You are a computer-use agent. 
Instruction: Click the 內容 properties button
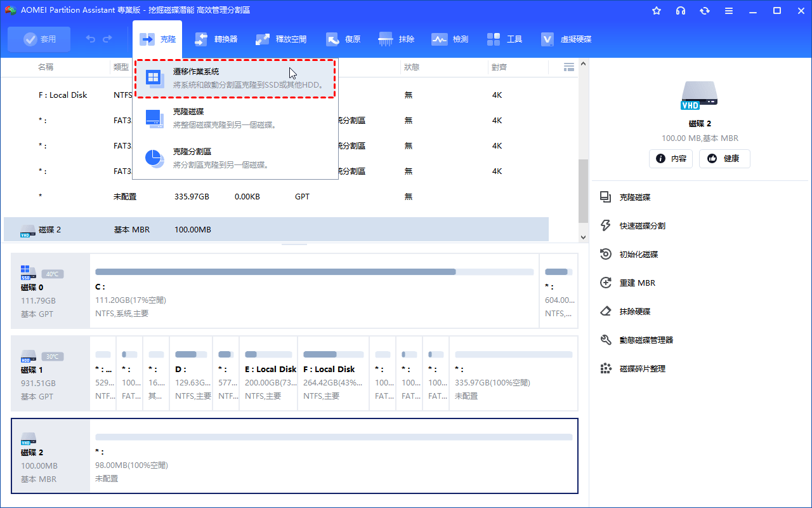pos(671,159)
